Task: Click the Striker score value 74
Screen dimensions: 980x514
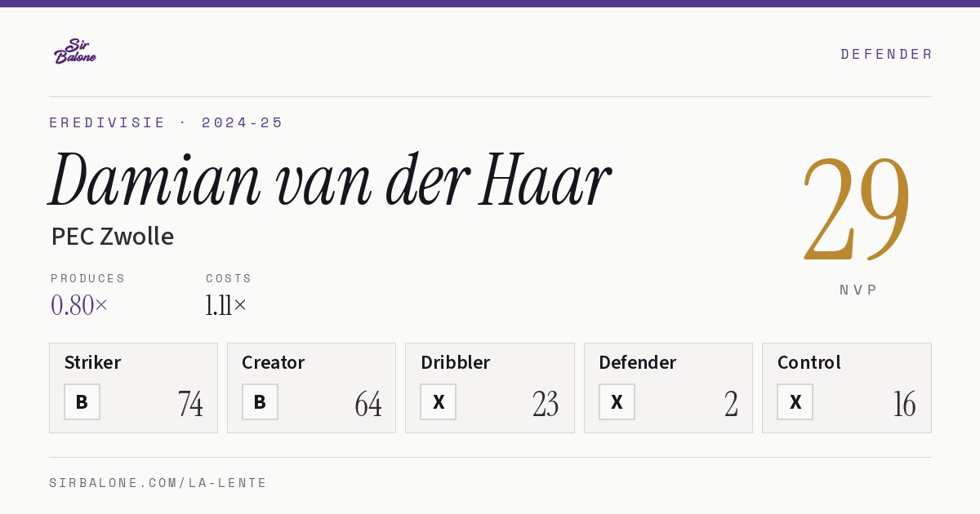Action: (x=190, y=404)
